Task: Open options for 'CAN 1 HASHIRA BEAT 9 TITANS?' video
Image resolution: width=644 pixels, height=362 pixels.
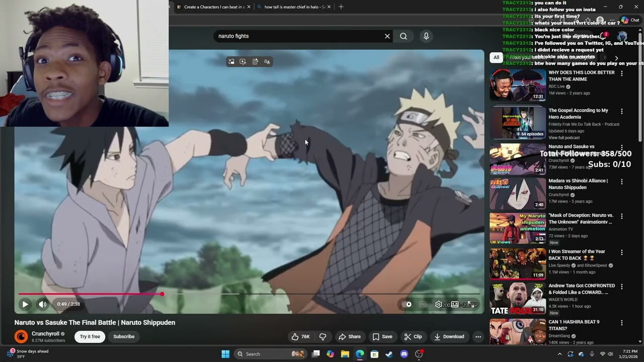Action: click(622, 323)
